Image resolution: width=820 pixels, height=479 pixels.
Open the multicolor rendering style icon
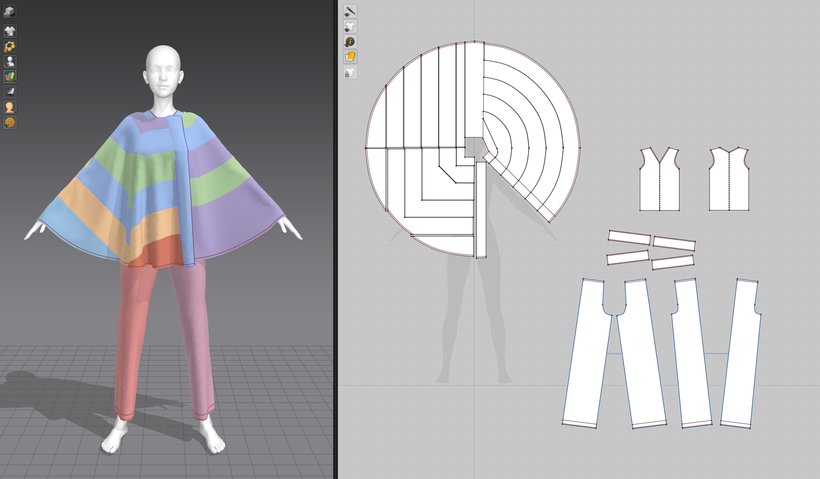[9, 77]
